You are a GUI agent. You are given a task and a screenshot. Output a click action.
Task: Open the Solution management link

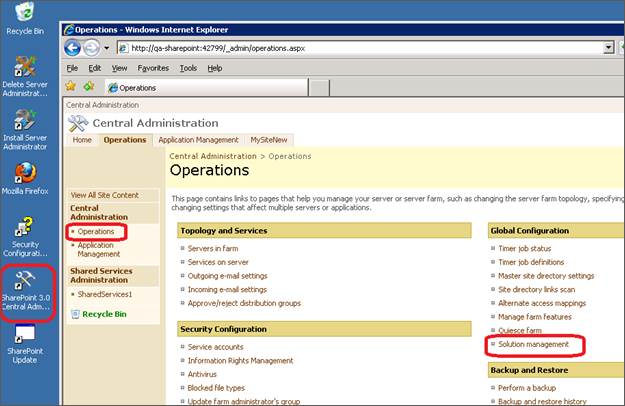pyautogui.click(x=533, y=344)
